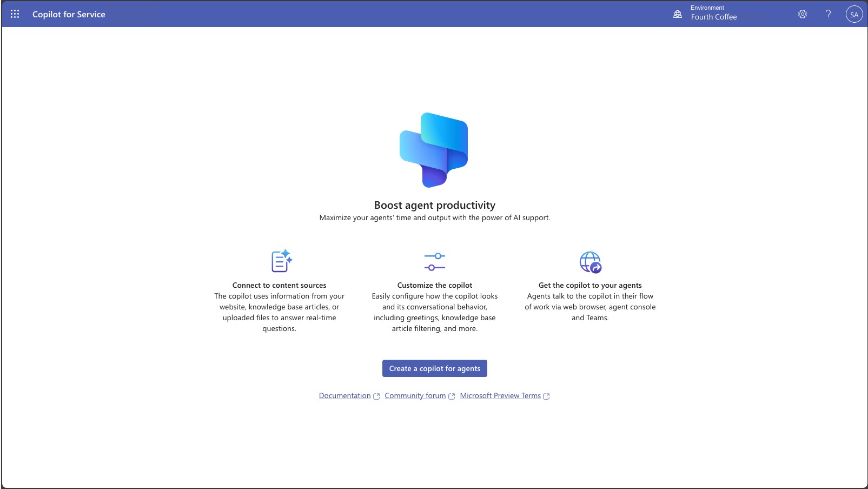The image size is (868, 489).
Task: Click the Copilot logo graphic
Action: (434, 150)
